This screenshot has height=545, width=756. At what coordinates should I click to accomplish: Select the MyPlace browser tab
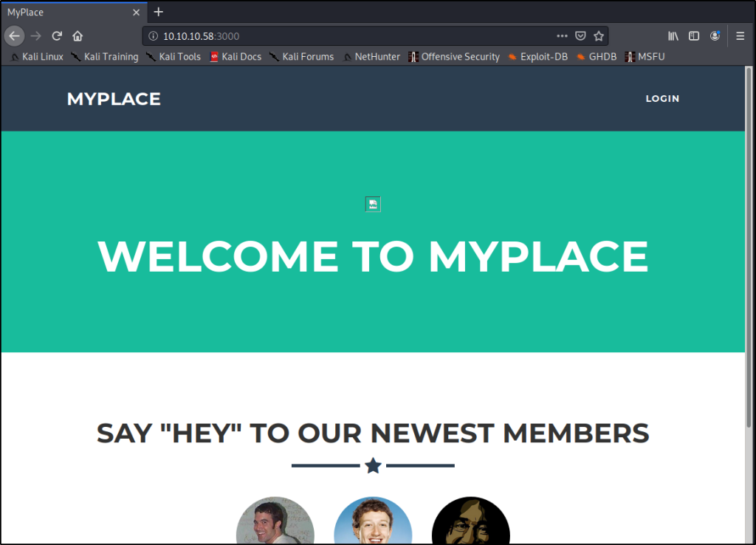[59, 13]
